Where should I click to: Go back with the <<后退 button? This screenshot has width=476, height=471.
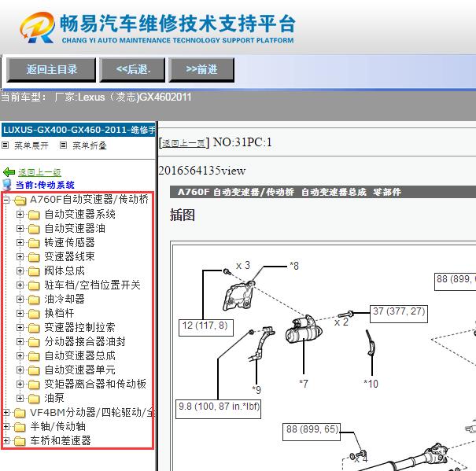132,69
